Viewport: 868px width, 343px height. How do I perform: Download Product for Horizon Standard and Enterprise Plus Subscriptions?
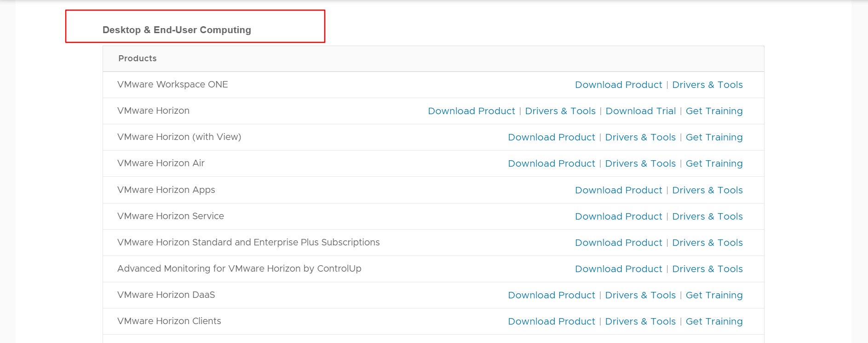click(619, 243)
